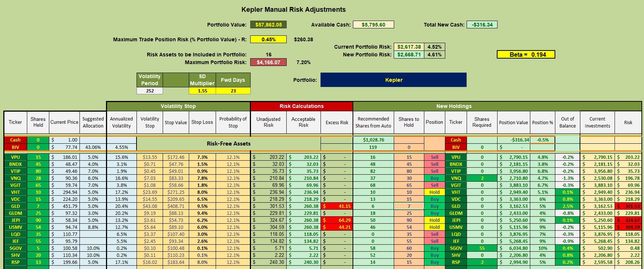Select GLDM annualized volatility 20.2%
Image resolution: width=644 pixels, height=269 pixels.
point(121,213)
